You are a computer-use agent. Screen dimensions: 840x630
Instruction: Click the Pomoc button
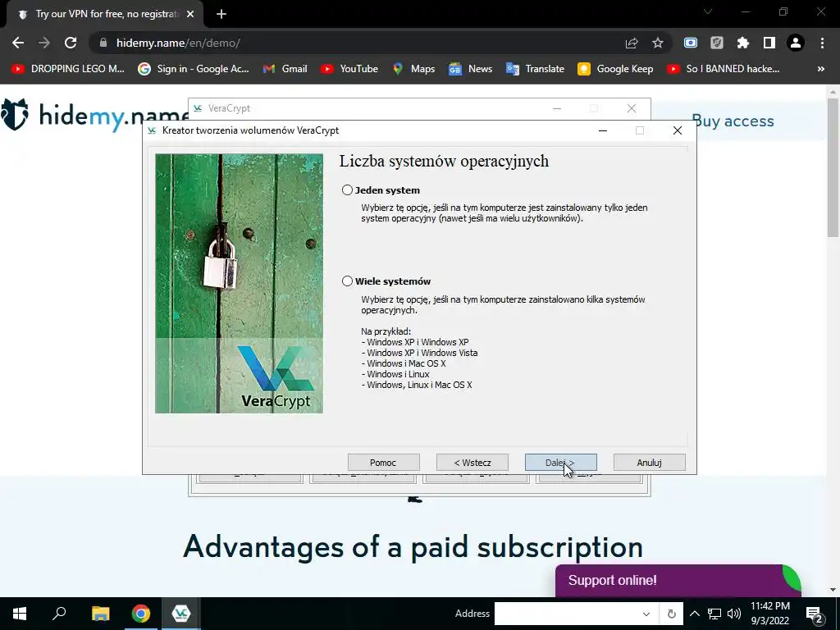384,463
